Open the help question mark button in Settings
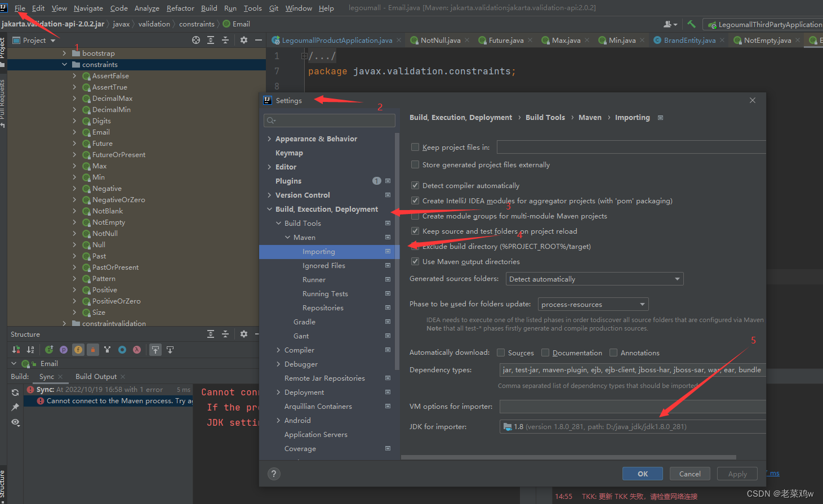 pyautogui.click(x=274, y=474)
